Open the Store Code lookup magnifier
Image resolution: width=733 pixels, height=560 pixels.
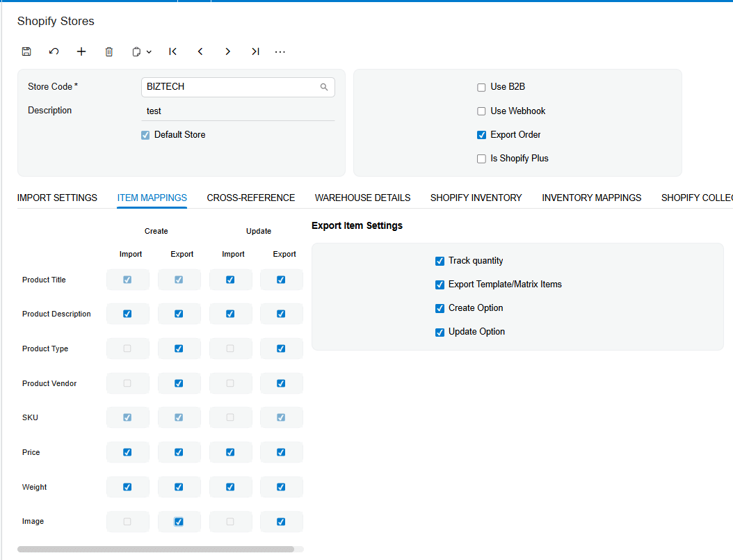[x=324, y=87]
